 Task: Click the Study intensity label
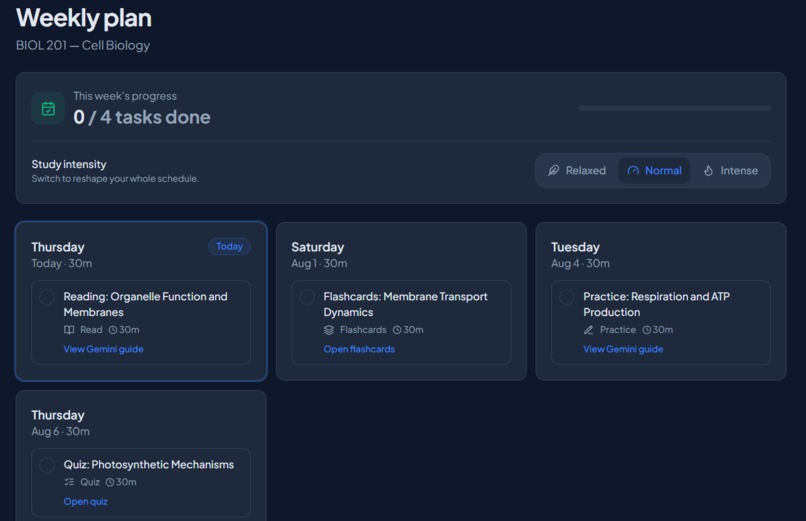click(x=69, y=164)
